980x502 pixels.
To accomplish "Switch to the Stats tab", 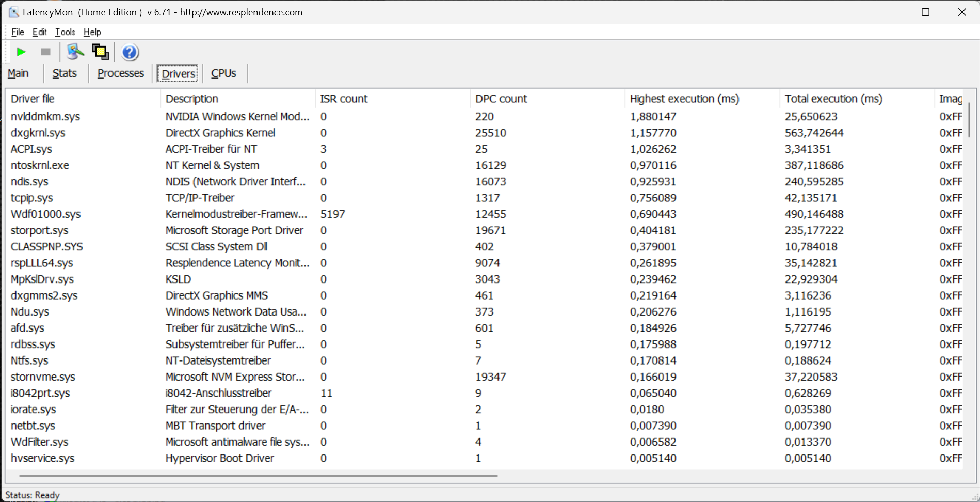I will [x=65, y=73].
